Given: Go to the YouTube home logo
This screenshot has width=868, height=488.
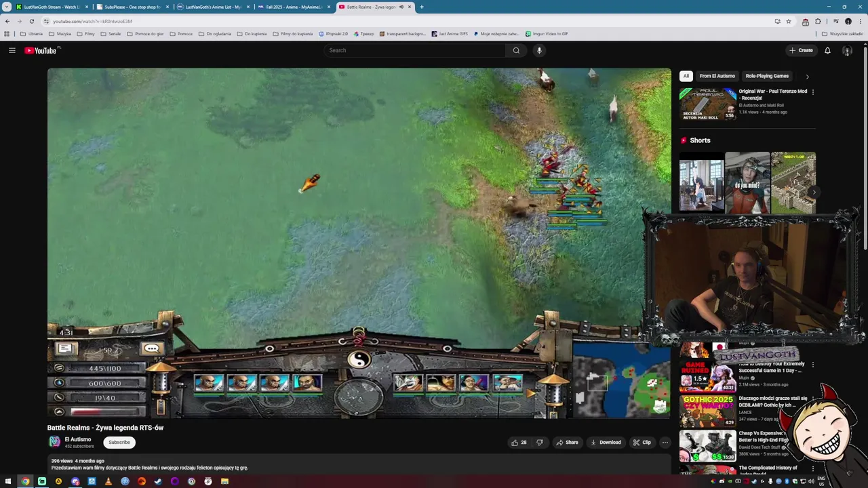Looking at the screenshot, I should [42, 50].
